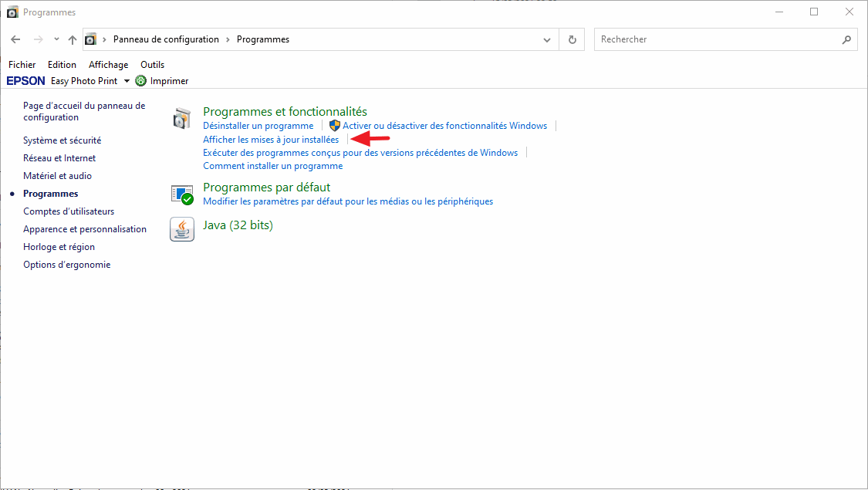The height and width of the screenshot is (490, 868).
Task: Open Exécuter des programmes conçus pour versions précédentes
Action: [x=360, y=153]
